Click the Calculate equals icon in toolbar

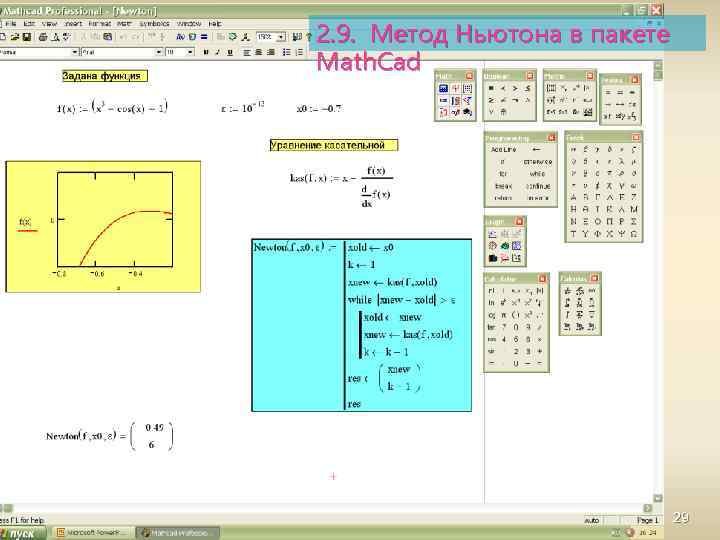tap(204, 37)
